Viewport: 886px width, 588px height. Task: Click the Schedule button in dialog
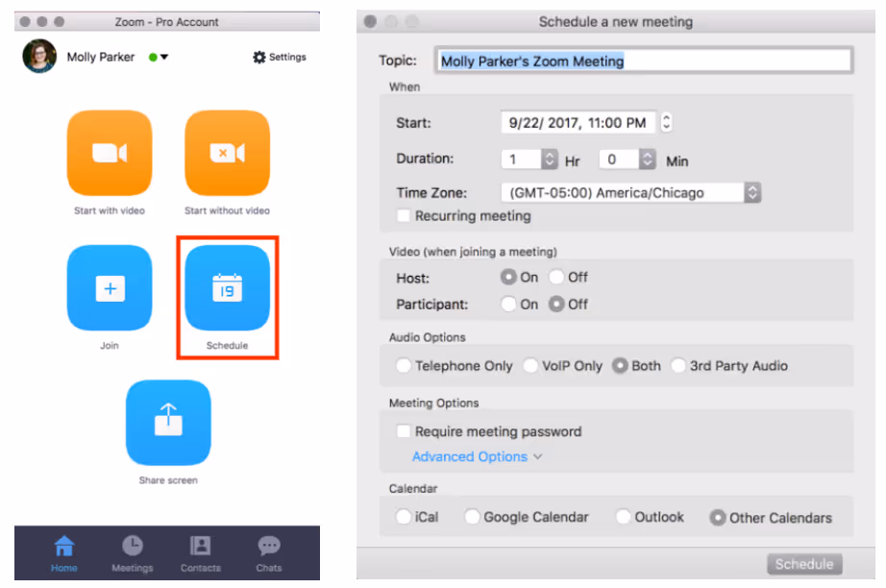tap(804, 564)
